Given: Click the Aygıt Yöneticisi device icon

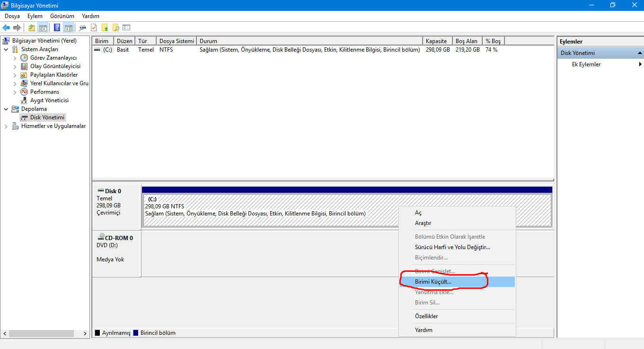Looking at the screenshot, I should point(24,100).
